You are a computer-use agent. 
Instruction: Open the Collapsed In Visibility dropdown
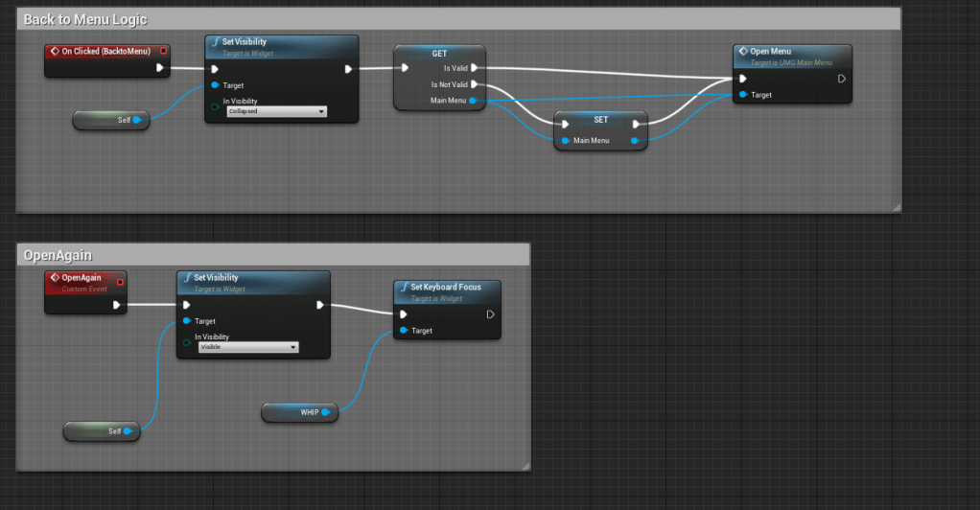pos(276,111)
